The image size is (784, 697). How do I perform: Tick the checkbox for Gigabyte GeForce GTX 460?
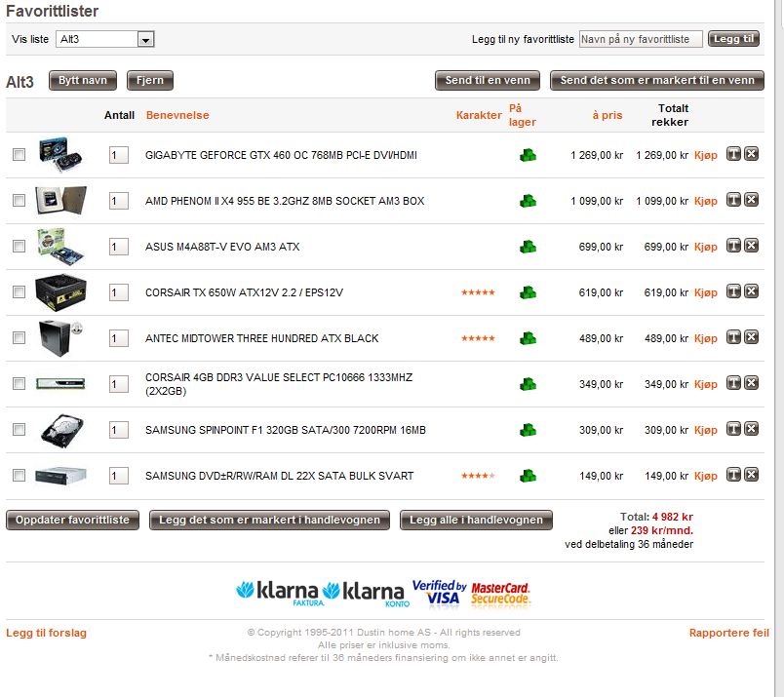click(x=19, y=154)
